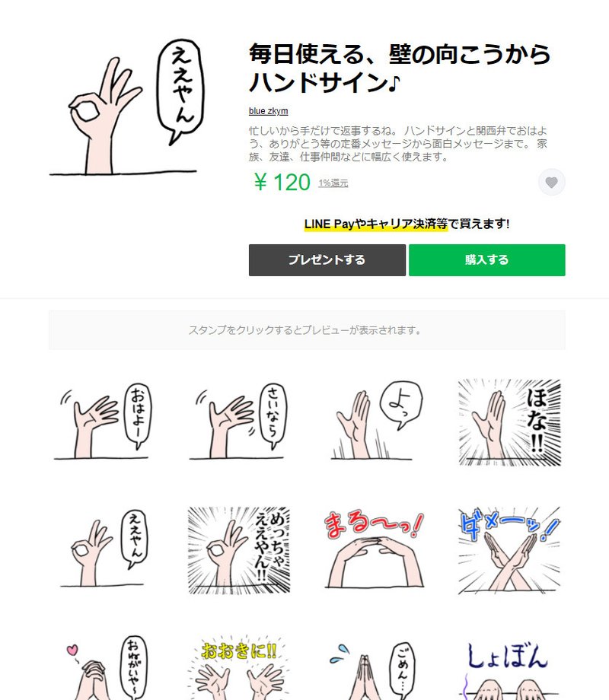Screen dimensions: 609x700
Task: Preview the yellow おおきに!! sticker
Action: 239,669
